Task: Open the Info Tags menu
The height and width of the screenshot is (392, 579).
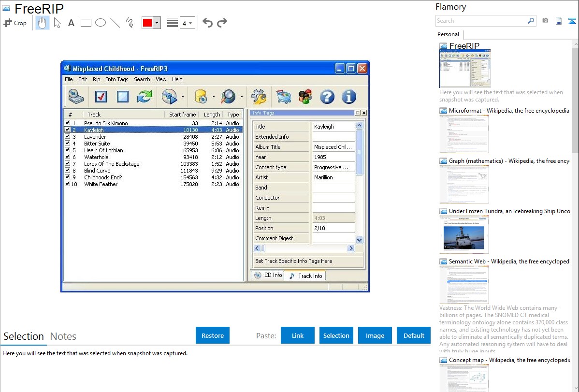Action: pyautogui.click(x=117, y=79)
